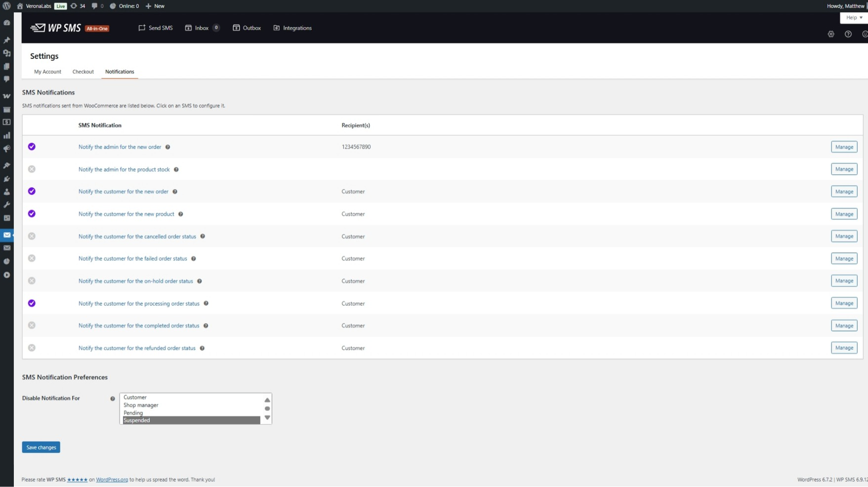Open Howdy, Matthew account menu

[x=847, y=6]
